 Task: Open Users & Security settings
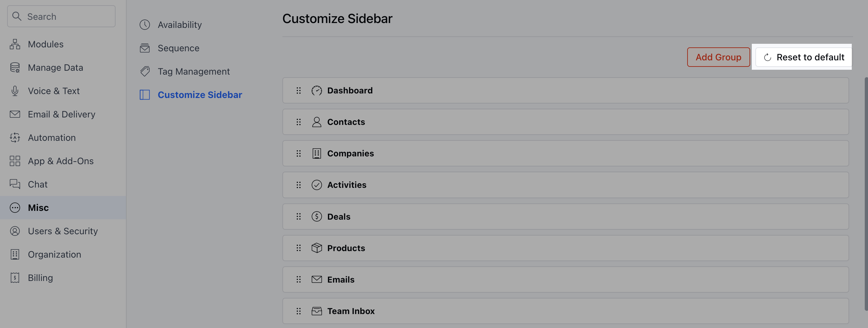click(63, 231)
